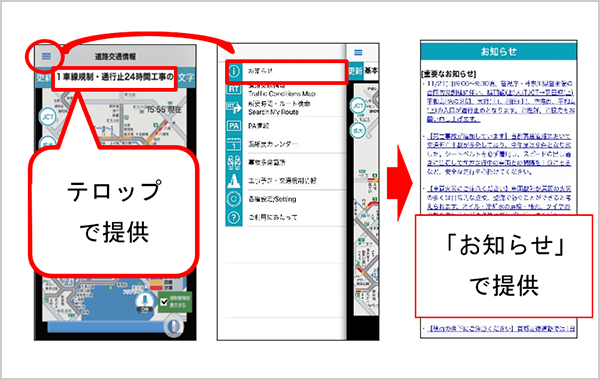
Task: Tap the 更新 button in the middle screen
Action: pos(355,71)
